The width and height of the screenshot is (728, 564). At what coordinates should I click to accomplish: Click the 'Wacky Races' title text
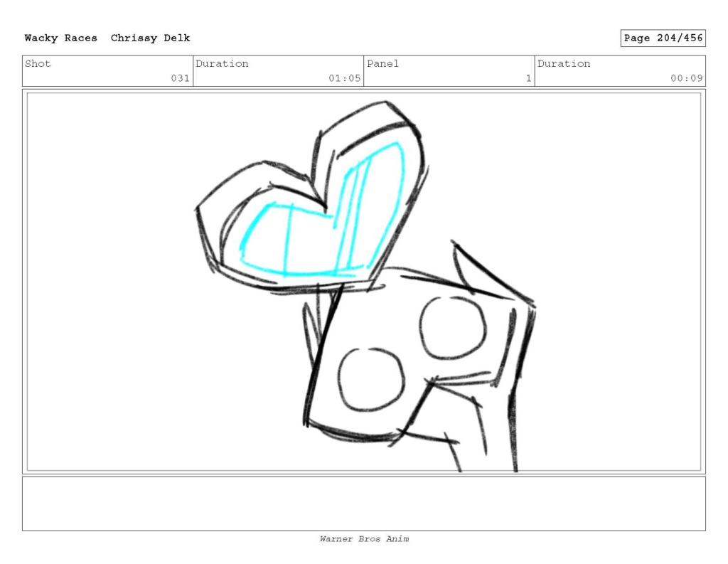[x=61, y=38]
